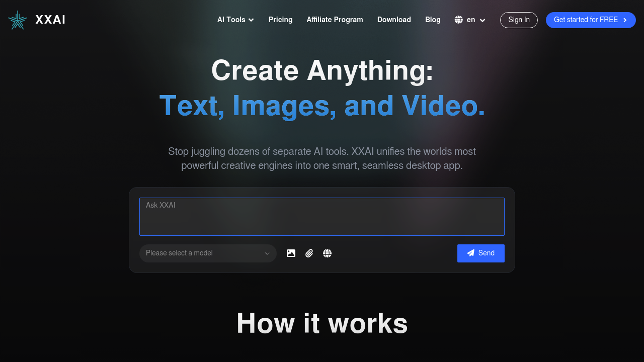Click the paperclip attachment icon
Screen dimensions: 644x362
coord(309,253)
